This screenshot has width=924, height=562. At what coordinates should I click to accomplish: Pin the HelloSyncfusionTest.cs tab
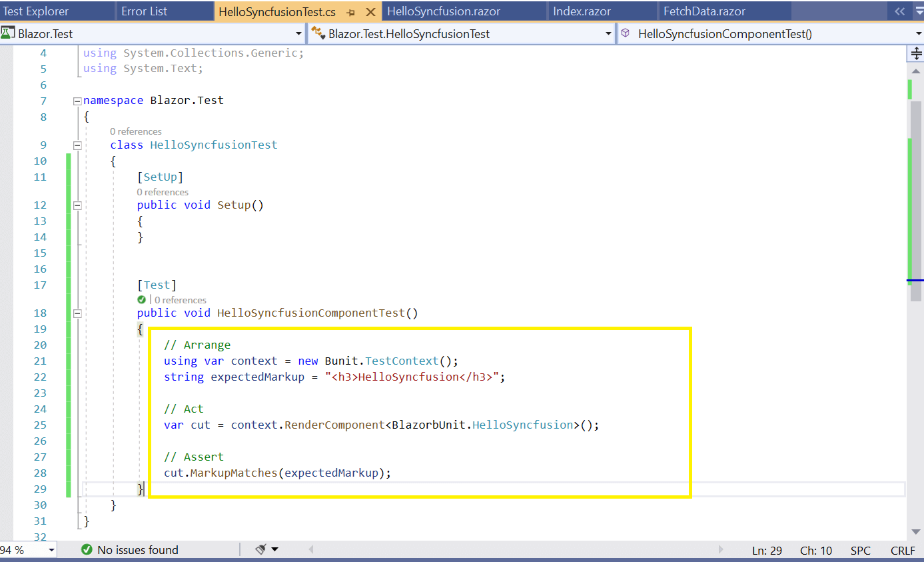(x=351, y=12)
